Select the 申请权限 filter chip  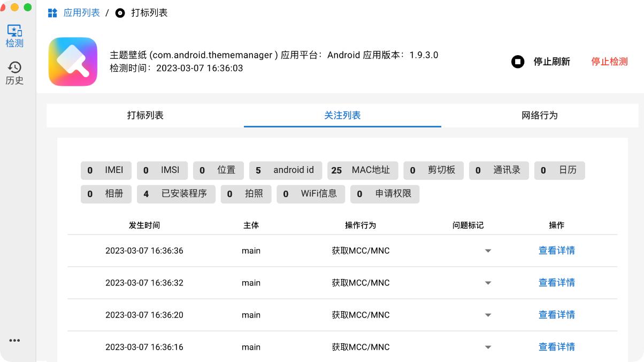[x=385, y=194]
